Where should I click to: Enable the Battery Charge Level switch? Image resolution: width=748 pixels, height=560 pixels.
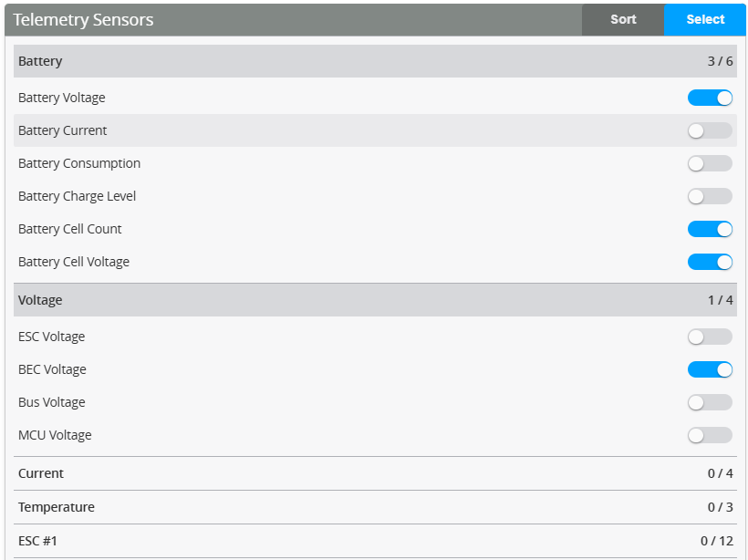point(710,196)
